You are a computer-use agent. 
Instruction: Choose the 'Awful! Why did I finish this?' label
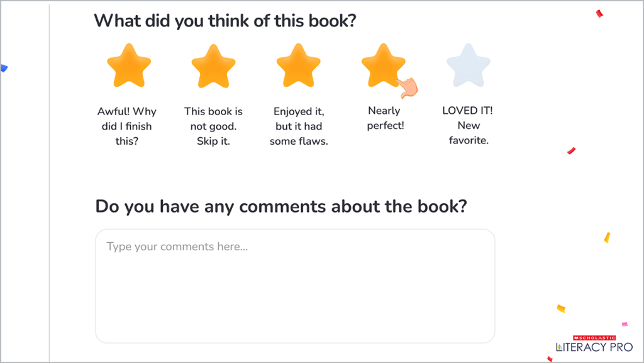click(127, 126)
